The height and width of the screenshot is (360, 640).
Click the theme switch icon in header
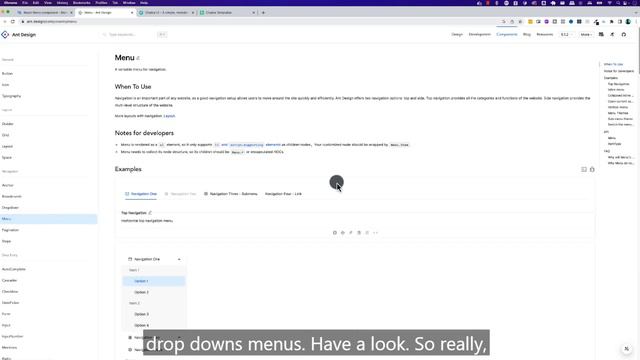pos(601,35)
